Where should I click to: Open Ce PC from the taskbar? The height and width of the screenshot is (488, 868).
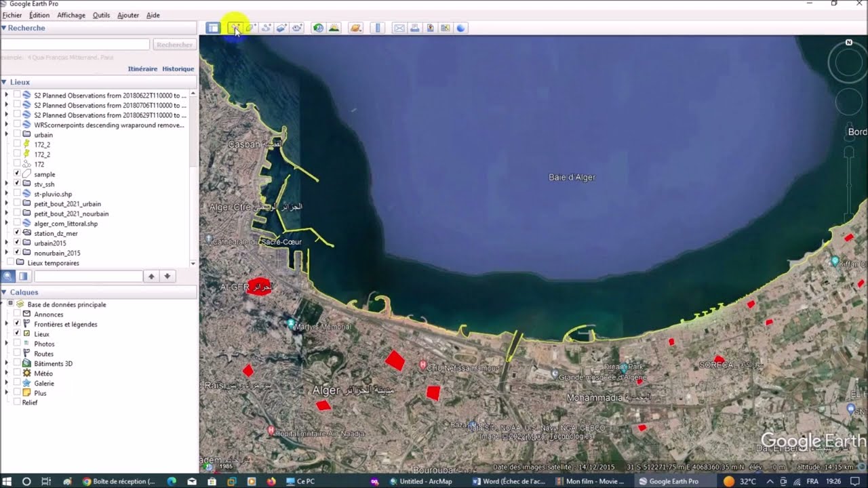click(300, 481)
